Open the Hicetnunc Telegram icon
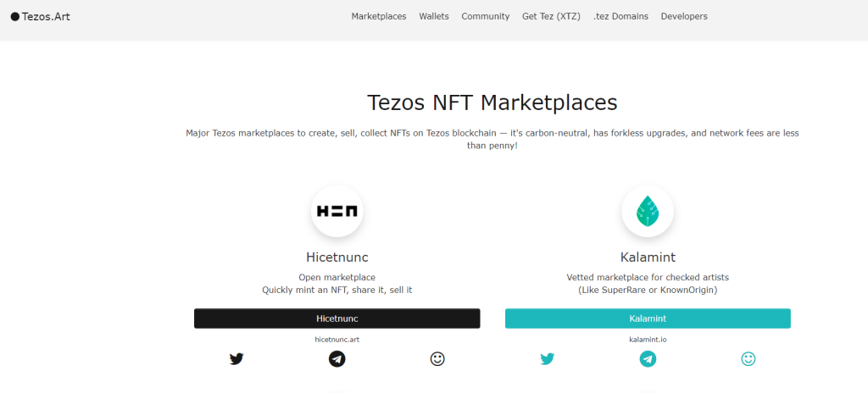The width and height of the screenshot is (868, 393). (x=337, y=359)
